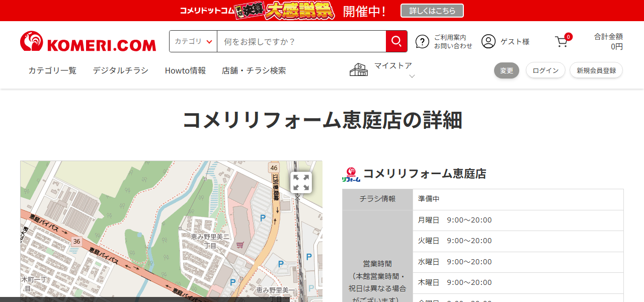The image size is (644, 302).
Task: Click the 詳しくはこちら banner button
Action: [x=432, y=11]
